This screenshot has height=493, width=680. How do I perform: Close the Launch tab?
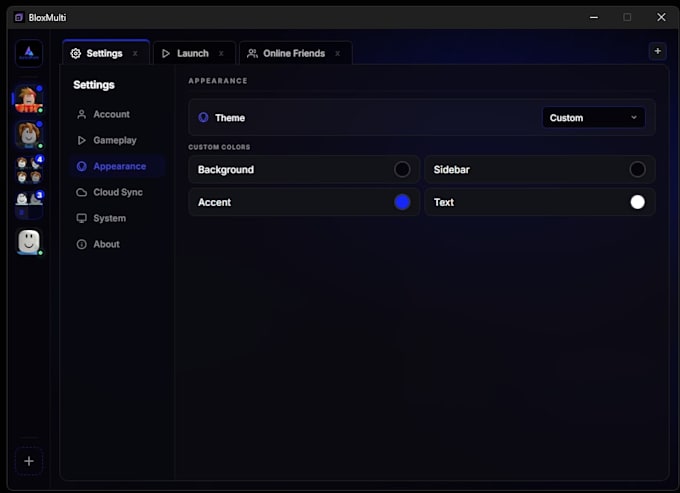[x=221, y=53]
